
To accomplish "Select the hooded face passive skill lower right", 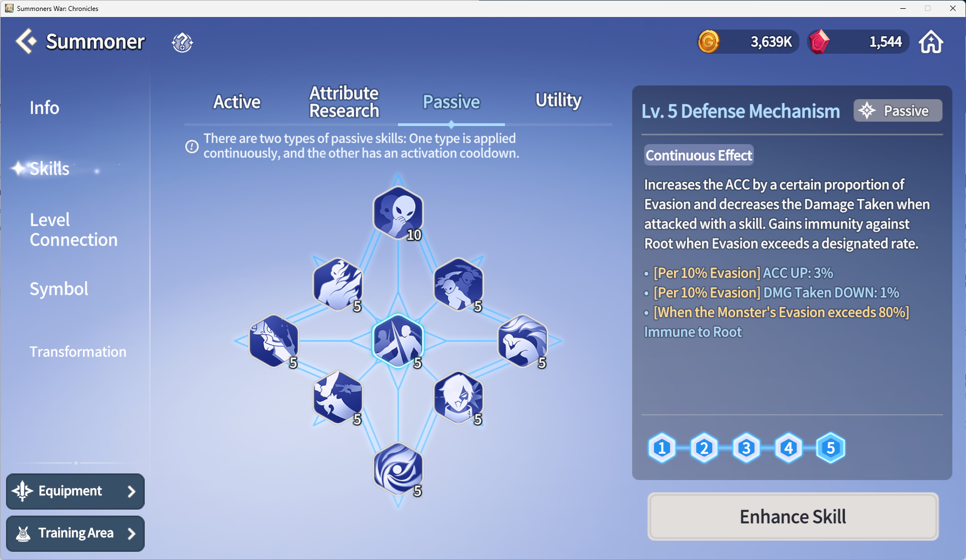I will 458,397.
